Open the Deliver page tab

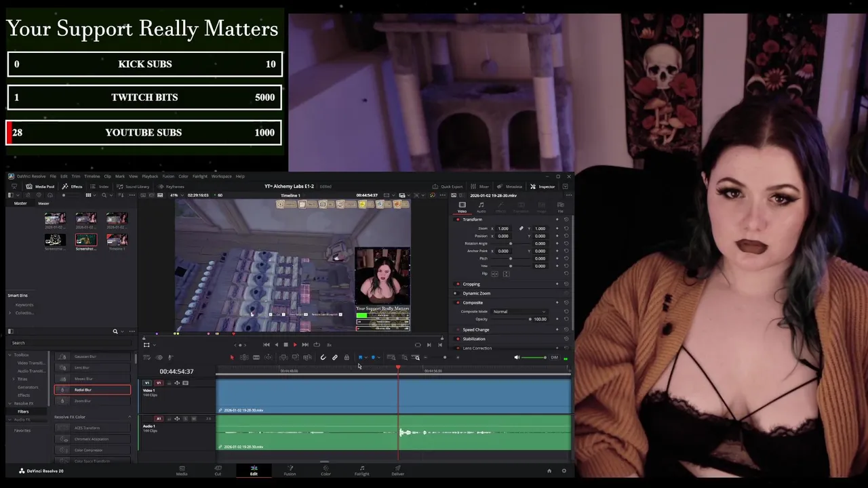(397, 470)
